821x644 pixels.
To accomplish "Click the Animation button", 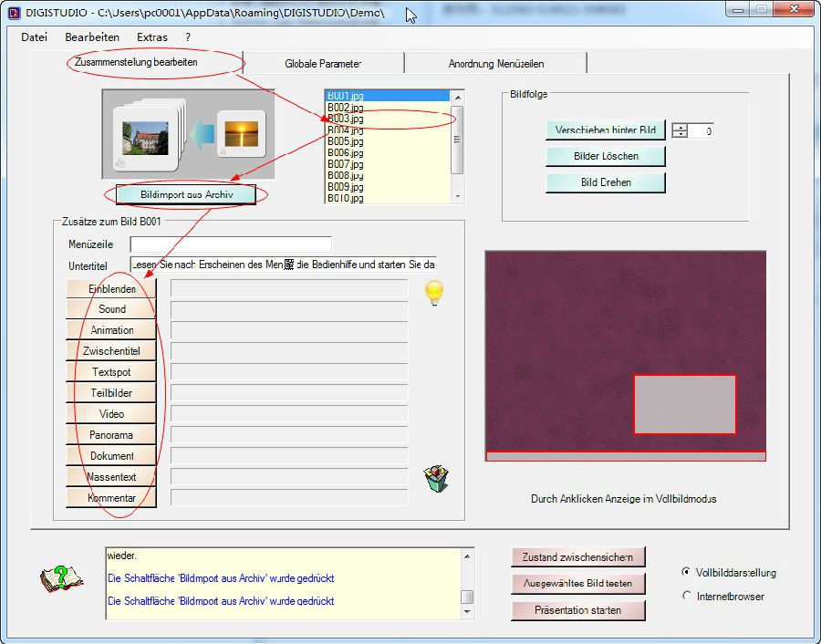I will [x=111, y=330].
